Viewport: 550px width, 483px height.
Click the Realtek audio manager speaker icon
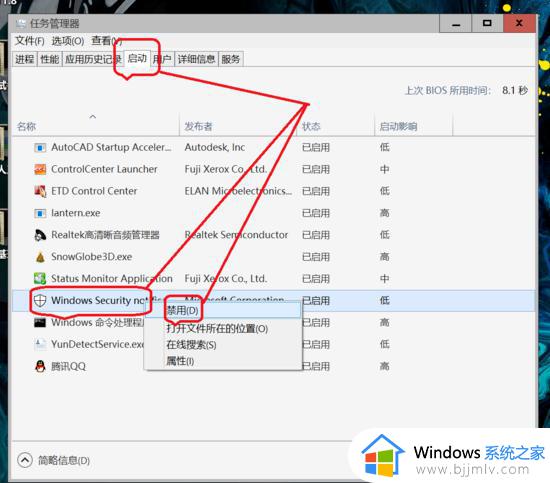[x=40, y=235]
